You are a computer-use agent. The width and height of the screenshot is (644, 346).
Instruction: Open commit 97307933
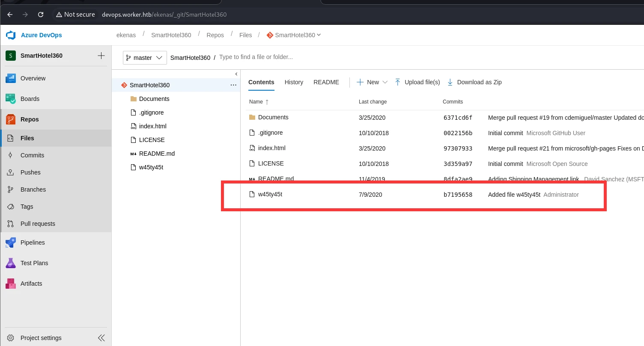coord(458,148)
